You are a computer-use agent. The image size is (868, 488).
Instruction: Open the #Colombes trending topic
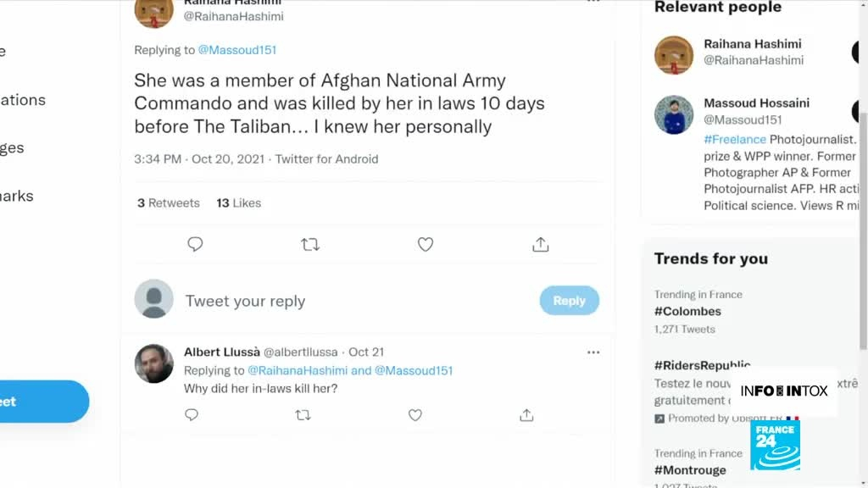(687, 311)
